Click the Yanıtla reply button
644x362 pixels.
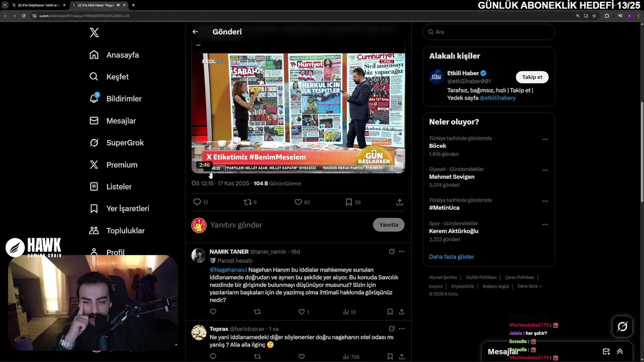[x=388, y=225]
